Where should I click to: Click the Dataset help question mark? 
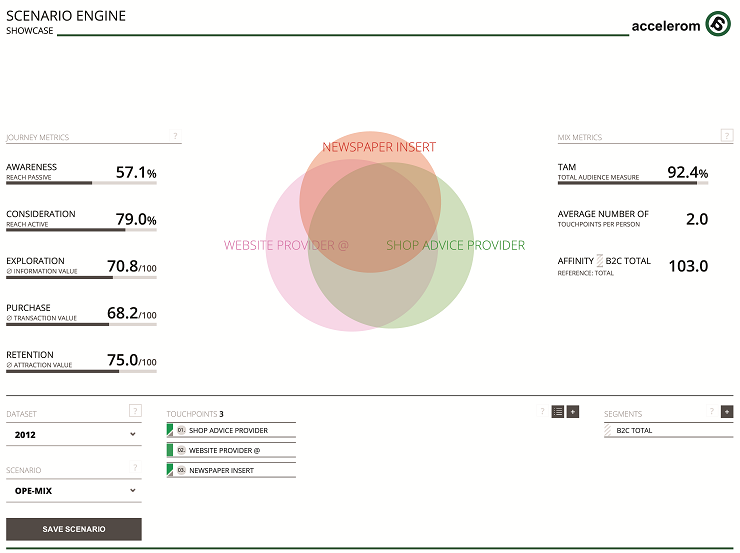[x=135, y=411]
